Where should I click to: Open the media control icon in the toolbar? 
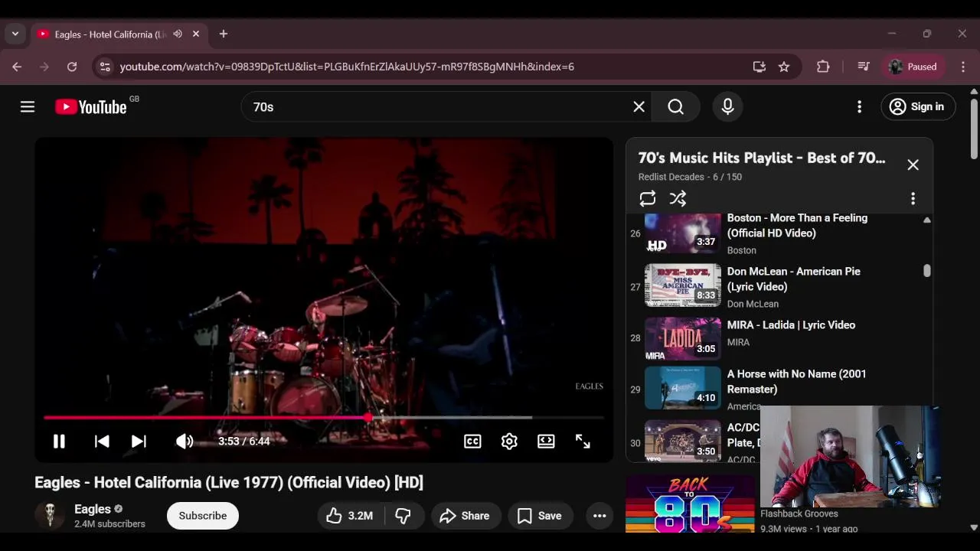[864, 67]
